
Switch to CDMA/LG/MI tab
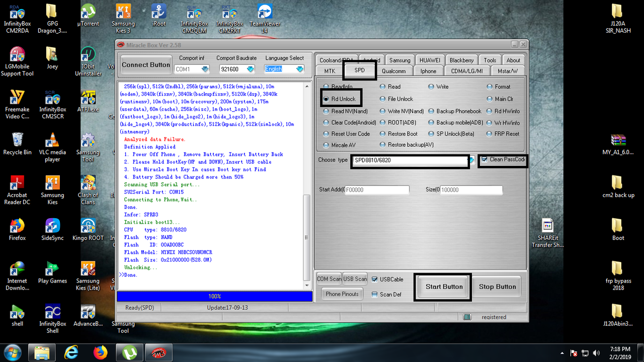pyautogui.click(x=467, y=71)
